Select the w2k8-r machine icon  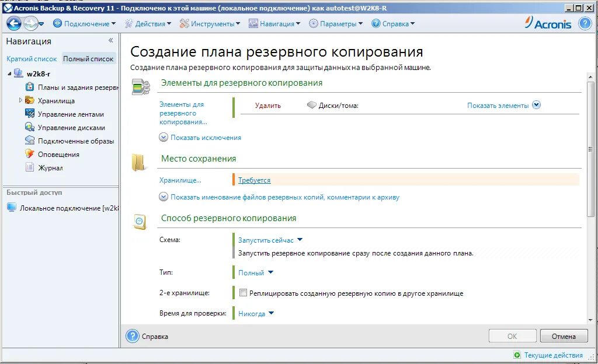[x=18, y=73]
